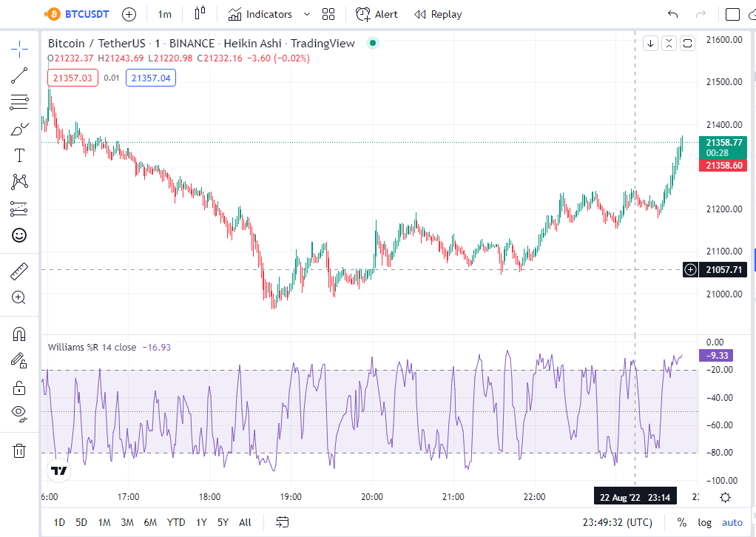Toggle stay in drawing mode

pyautogui.click(x=19, y=360)
